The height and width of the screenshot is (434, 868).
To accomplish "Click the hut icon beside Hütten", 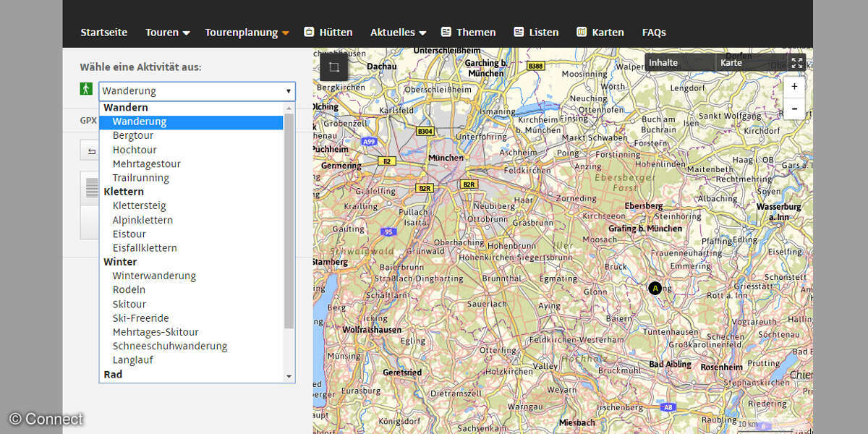I will click(309, 32).
